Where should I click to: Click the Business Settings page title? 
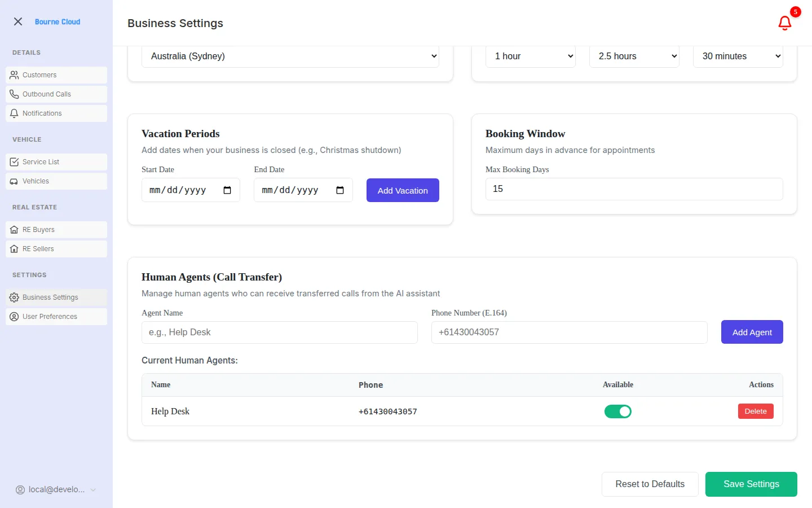click(175, 23)
